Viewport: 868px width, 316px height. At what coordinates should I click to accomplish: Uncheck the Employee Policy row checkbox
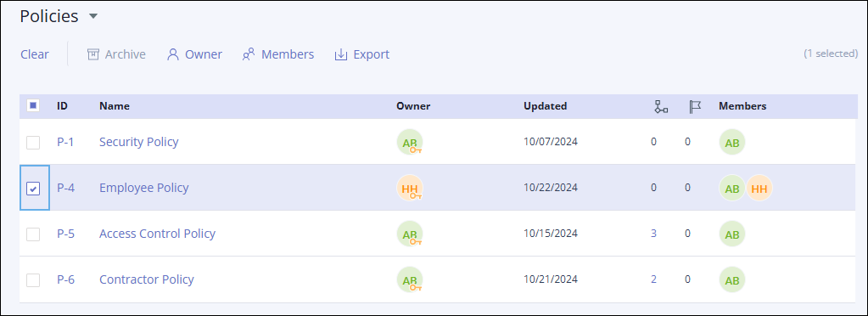(33, 189)
